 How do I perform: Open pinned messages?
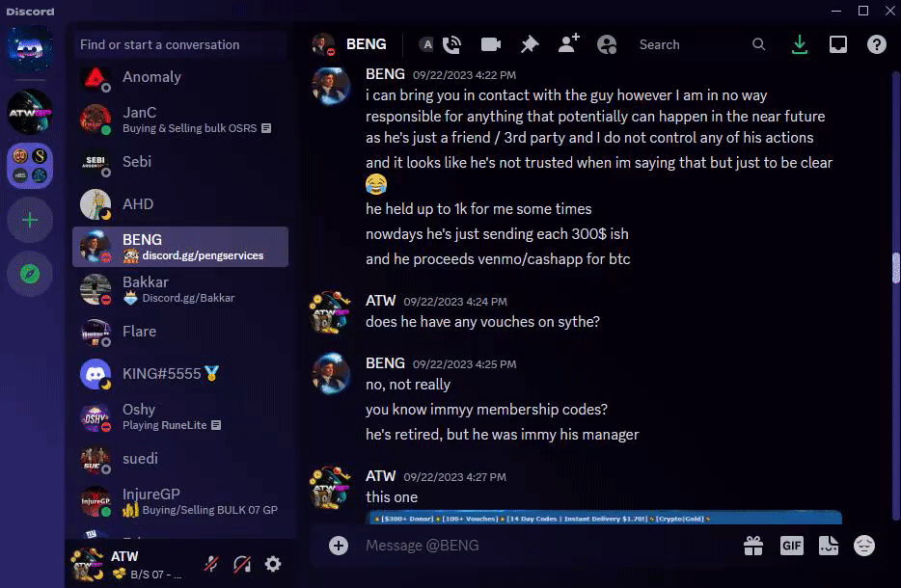coord(530,44)
